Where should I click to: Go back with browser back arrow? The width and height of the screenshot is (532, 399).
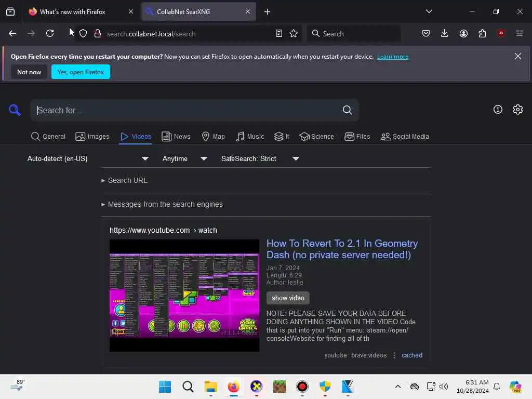coord(12,33)
